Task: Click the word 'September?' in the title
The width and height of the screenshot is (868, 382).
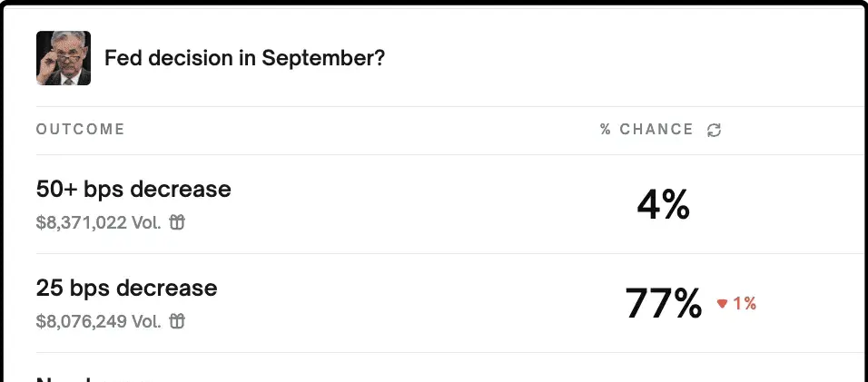Action: pos(322,58)
